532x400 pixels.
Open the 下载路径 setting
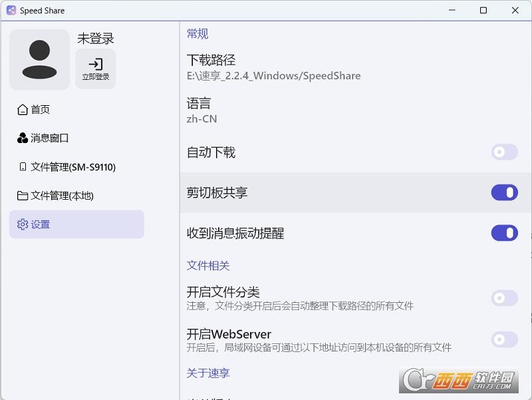(273, 67)
